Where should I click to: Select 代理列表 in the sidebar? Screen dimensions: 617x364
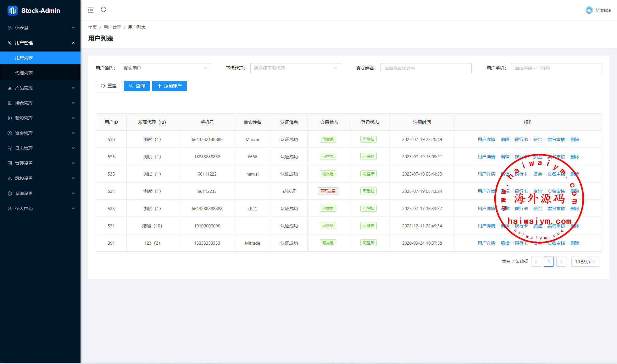24,73
